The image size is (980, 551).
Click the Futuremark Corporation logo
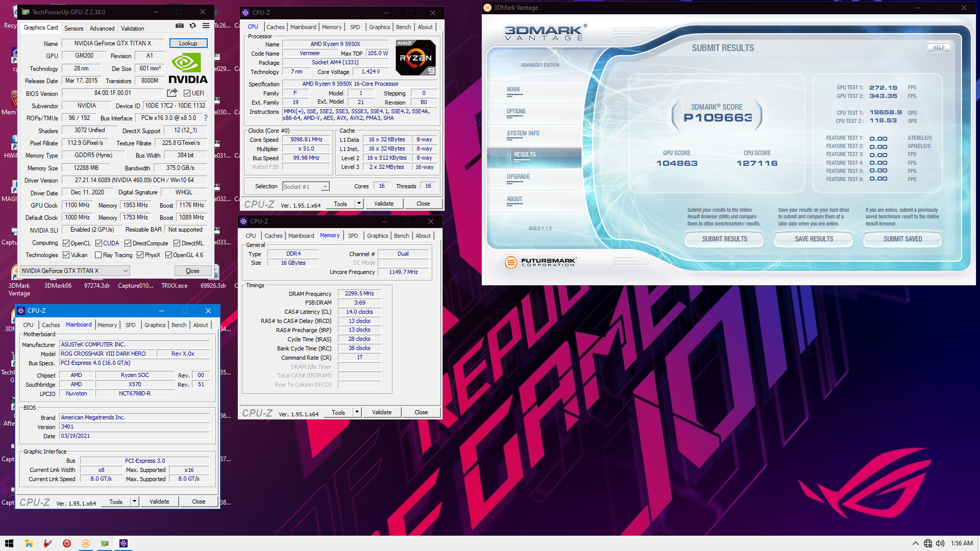541,262
